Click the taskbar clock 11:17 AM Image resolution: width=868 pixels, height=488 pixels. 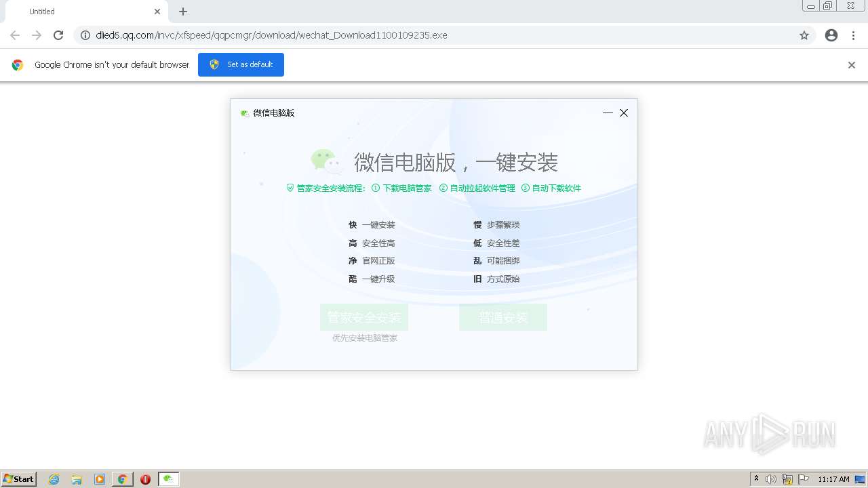[x=833, y=479]
